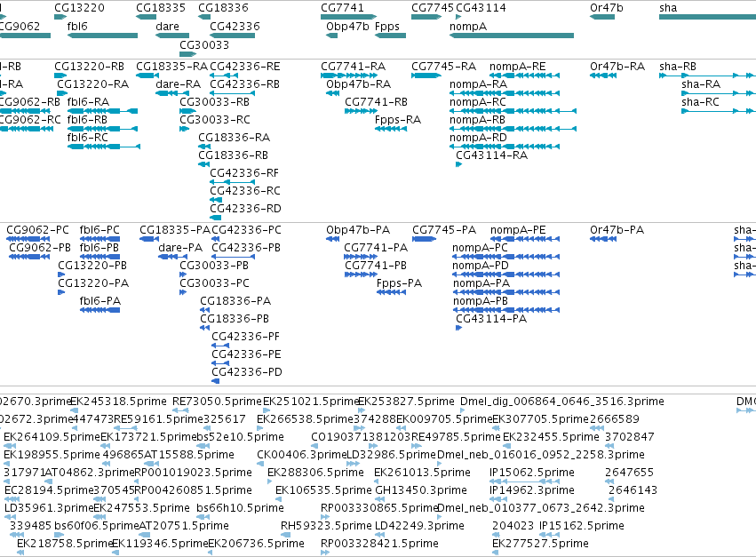The width and height of the screenshot is (756, 557).
Task: Select the EK277527.5prime EST label
Action: [540, 544]
